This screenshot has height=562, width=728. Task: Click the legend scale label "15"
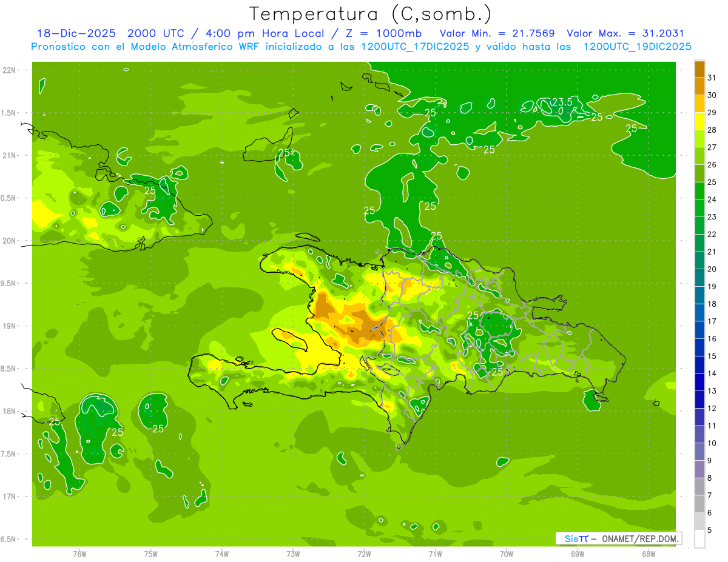[712, 356]
